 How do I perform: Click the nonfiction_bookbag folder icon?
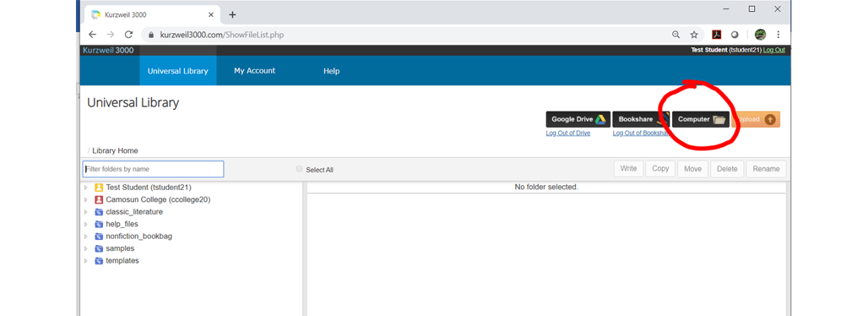coord(99,237)
